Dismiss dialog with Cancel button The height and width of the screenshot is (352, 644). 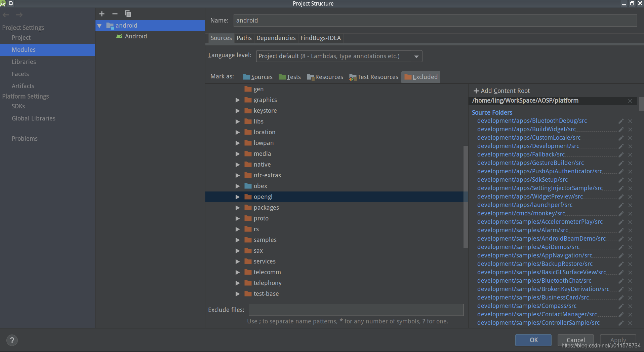click(575, 340)
